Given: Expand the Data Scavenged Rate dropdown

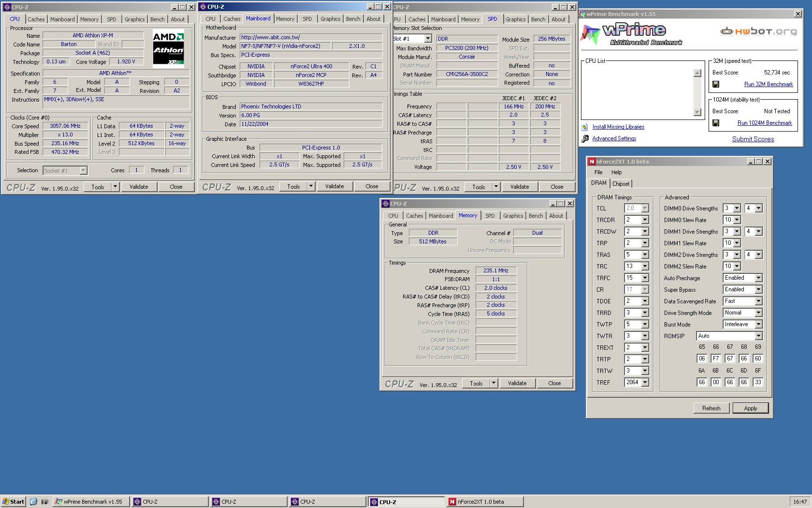Looking at the screenshot, I should coord(758,301).
